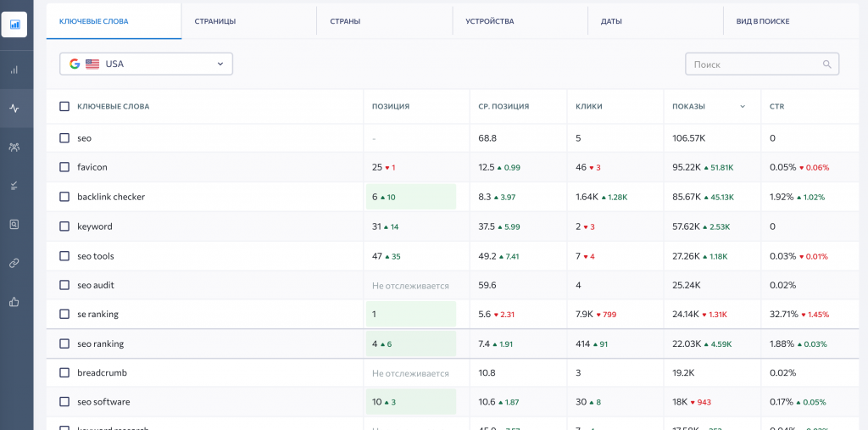Open the ВИД В ПОИСКЕ tab
Screen dimensions: 868x430
click(x=762, y=21)
